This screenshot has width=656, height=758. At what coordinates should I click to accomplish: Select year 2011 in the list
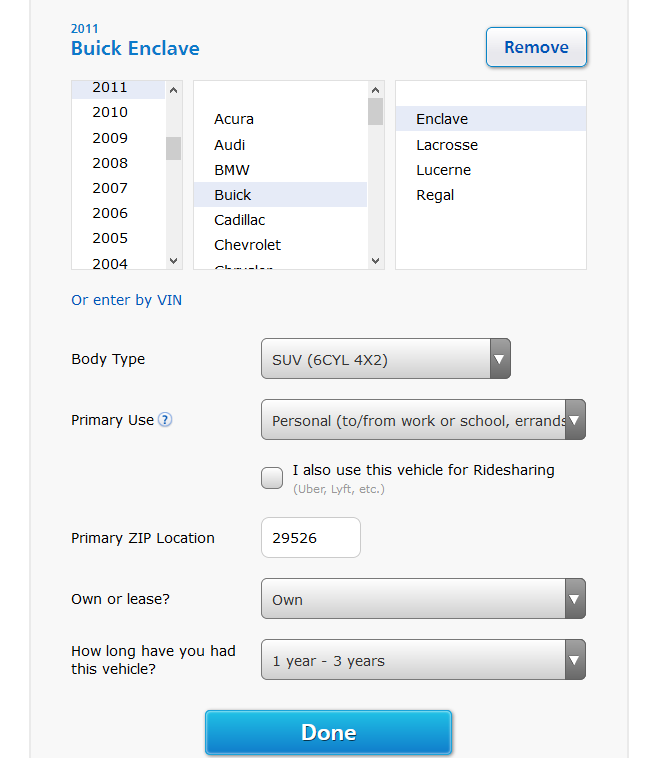(x=118, y=89)
